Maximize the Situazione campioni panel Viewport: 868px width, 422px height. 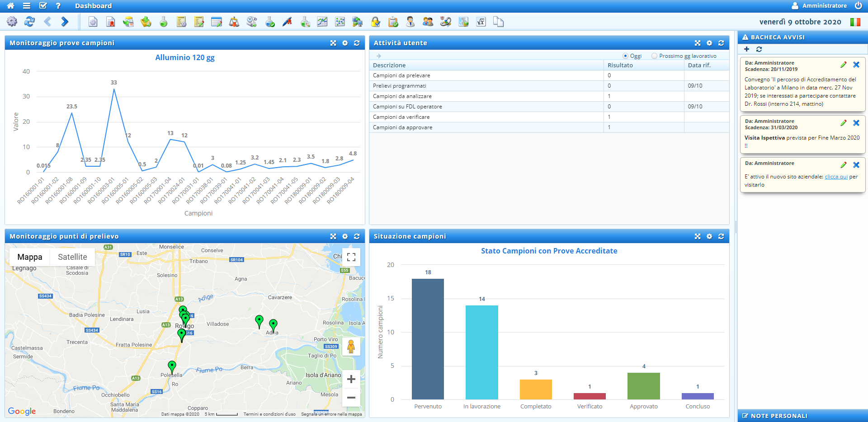[x=698, y=236]
